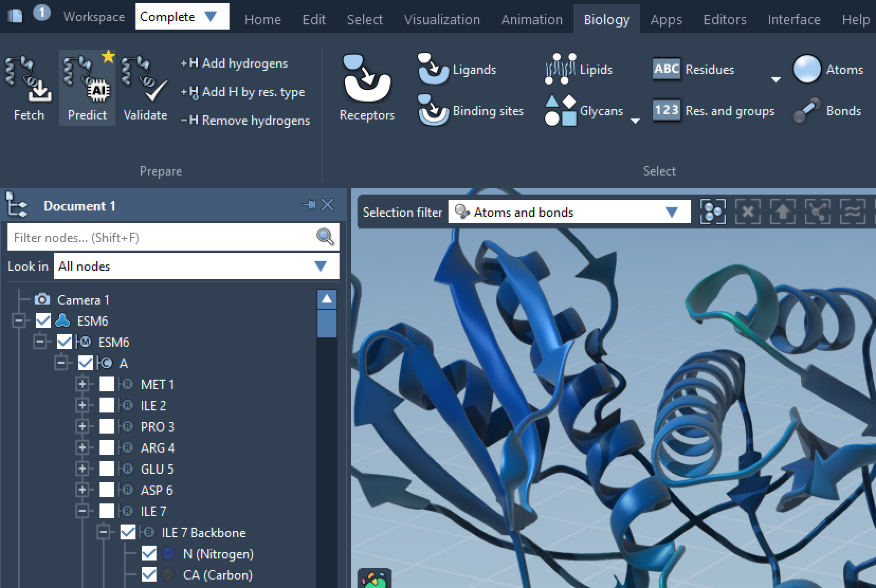Enable the MET 1 residue checkbox
This screenshot has height=588, width=876.
(x=107, y=384)
